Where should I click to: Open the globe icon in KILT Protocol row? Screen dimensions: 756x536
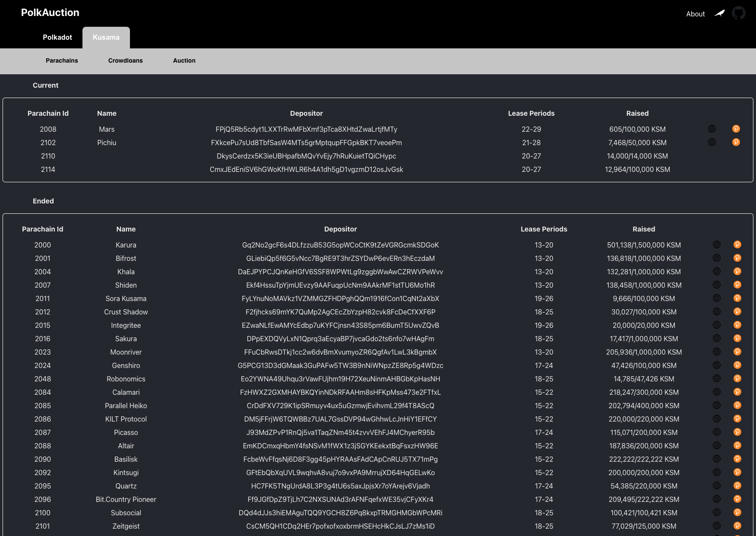(x=717, y=419)
